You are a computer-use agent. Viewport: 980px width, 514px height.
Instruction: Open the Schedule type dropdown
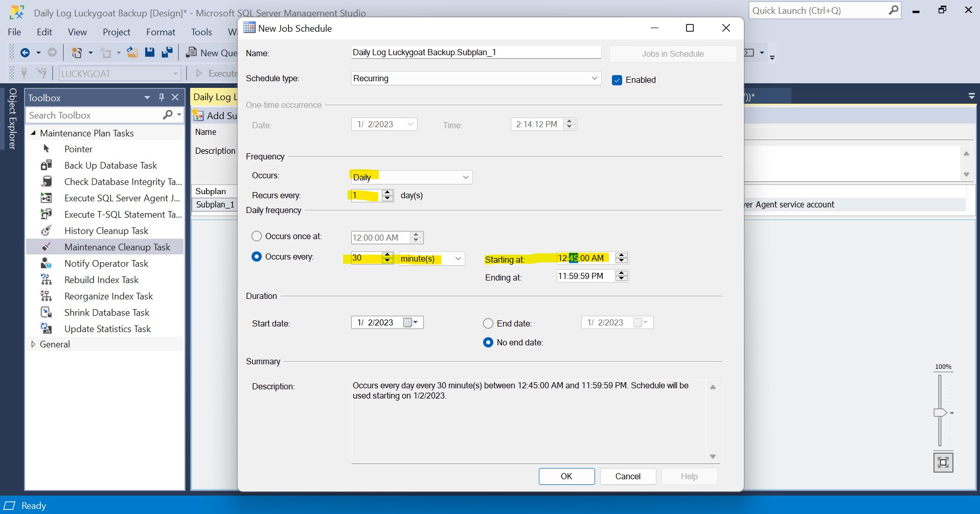475,78
